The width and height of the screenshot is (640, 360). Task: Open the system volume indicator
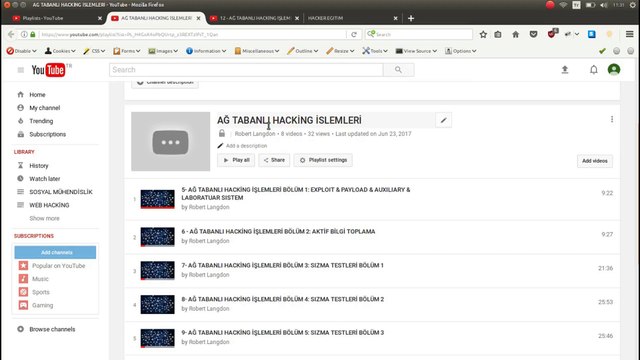[x=604, y=5]
